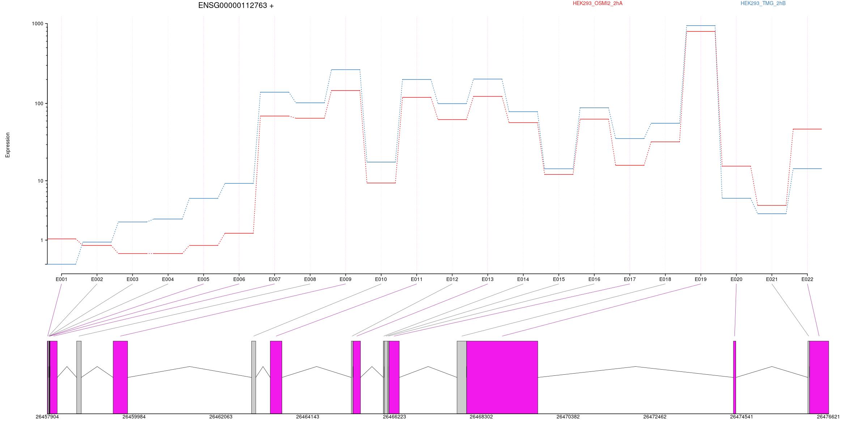The width and height of the screenshot is (868, 434).
Task: Select the largest magenta exon block near 26468302
Action: [x=502, y=377]
